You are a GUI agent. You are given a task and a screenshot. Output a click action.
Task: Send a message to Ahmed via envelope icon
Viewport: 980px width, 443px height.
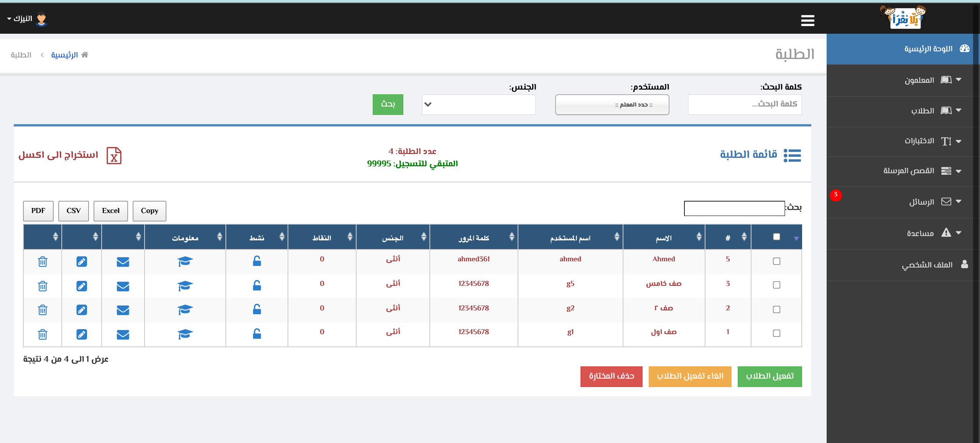(x=123, y=262)
